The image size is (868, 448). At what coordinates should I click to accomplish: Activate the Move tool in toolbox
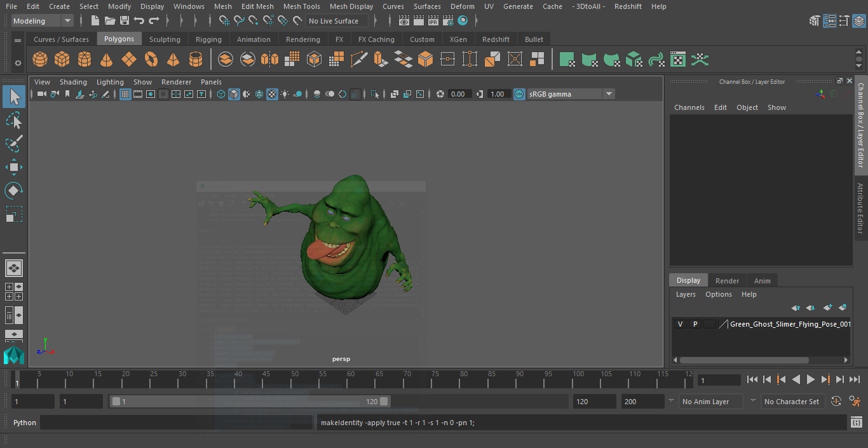click(x=14, y=168)
